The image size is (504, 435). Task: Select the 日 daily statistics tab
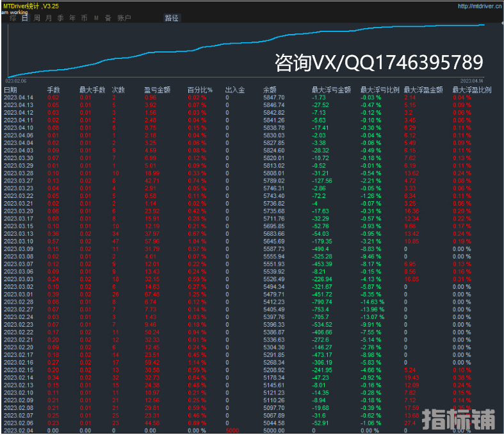(x=25, y=19)
